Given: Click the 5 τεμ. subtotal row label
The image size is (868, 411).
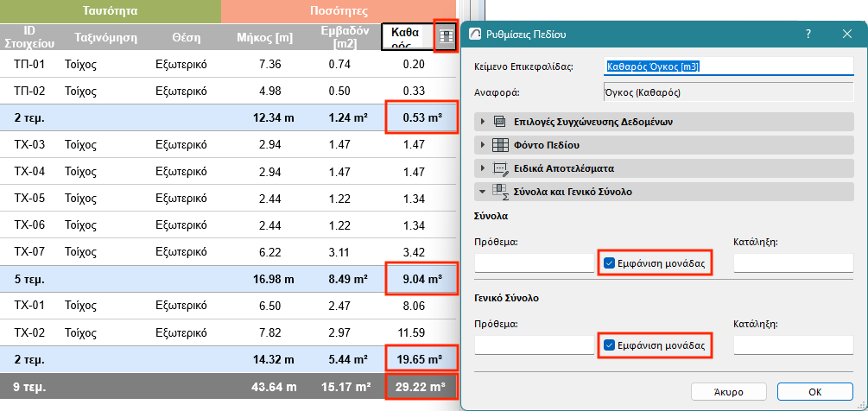Looking at the screenshot, I should point(30,280).
